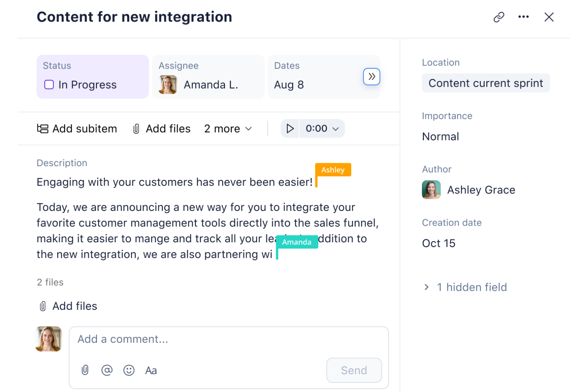Open Content current sprint location
This screenshot has width=588, height=392.
[x=485, y=83]
